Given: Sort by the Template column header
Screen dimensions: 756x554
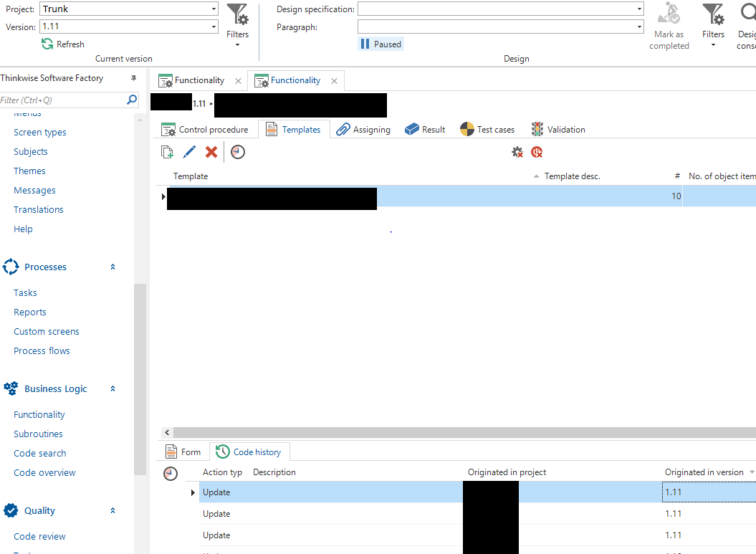Looking at the screenshot, I should coord(191,176).
